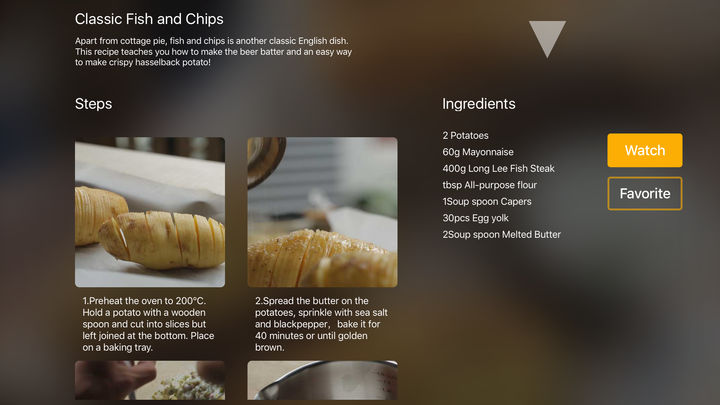Add recipe with the Favorite button
The image size is (720, 405).
coord(645,193)
